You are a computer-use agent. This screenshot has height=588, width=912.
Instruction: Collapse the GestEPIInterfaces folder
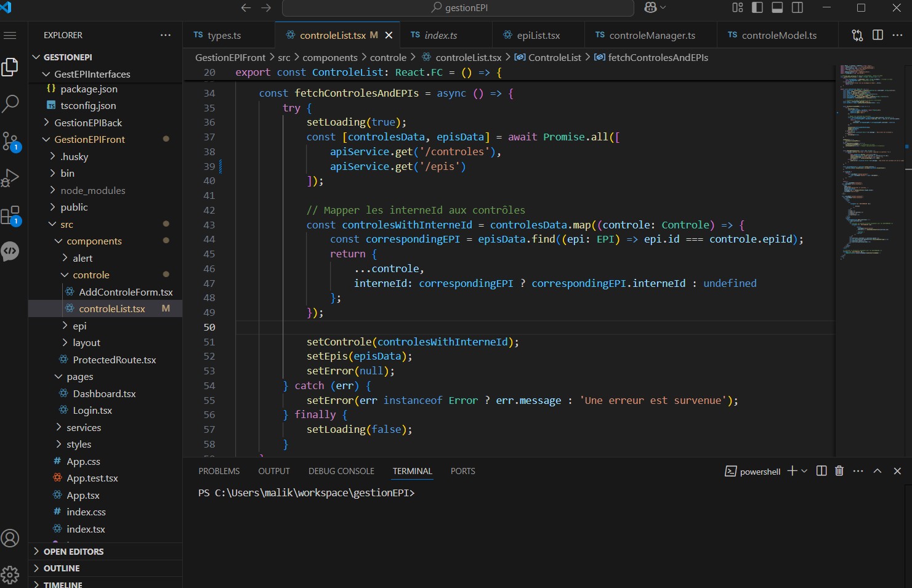(105, 74)
